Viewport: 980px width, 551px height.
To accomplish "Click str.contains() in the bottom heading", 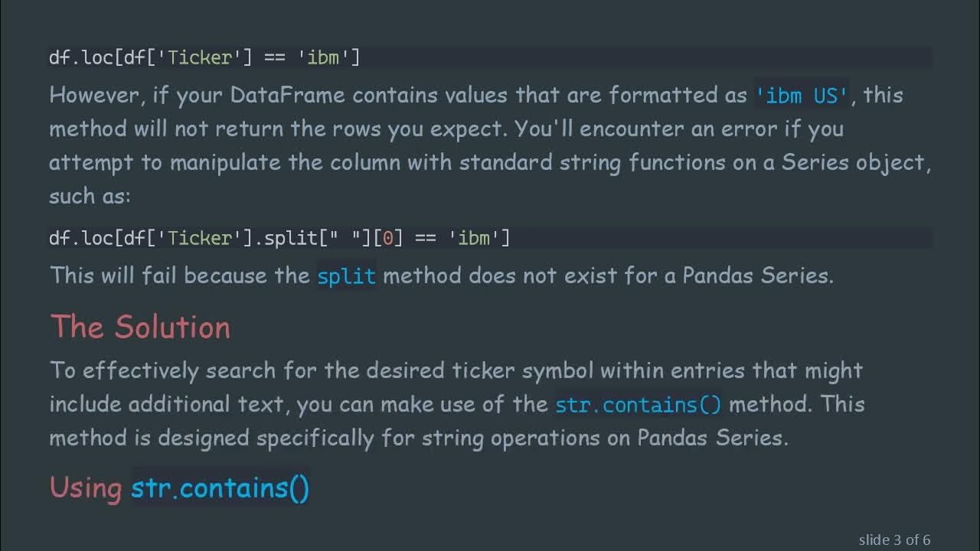I will [220, 487].
